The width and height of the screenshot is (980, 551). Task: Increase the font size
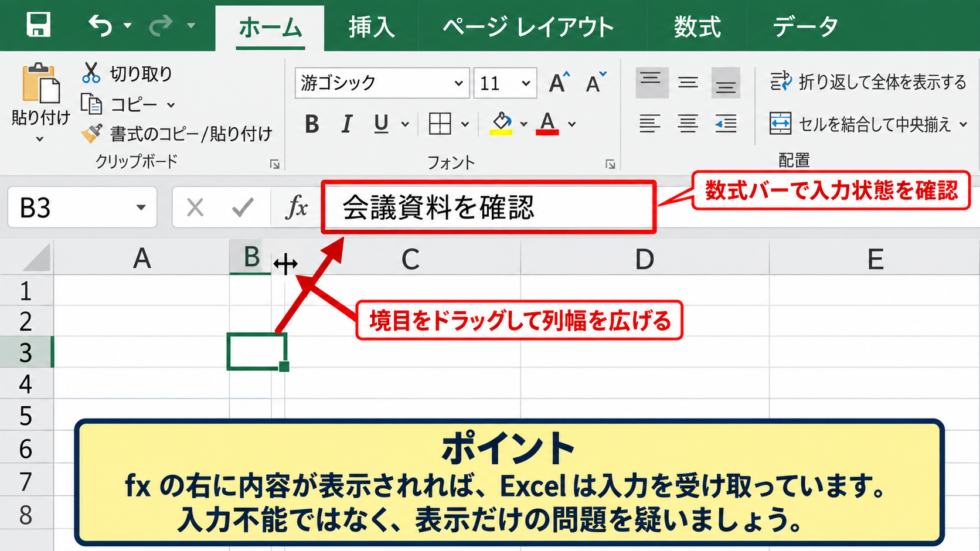pos(559,83)
